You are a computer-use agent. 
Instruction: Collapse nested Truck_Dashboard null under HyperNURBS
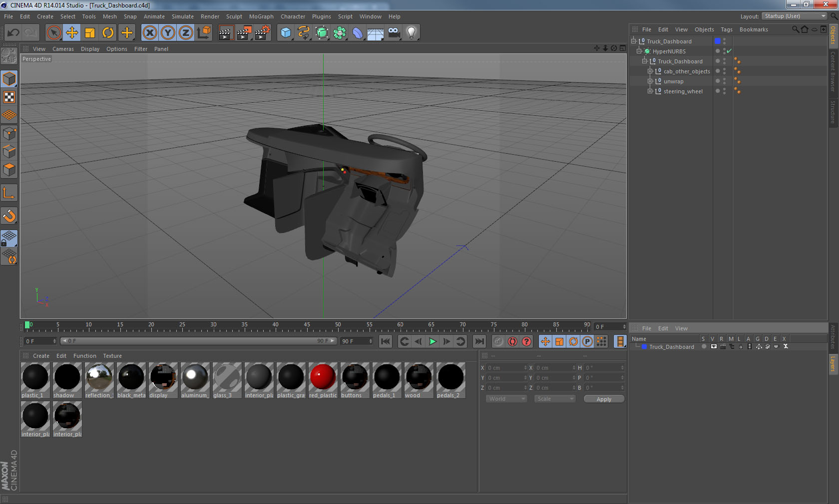(x=644, y=61)
